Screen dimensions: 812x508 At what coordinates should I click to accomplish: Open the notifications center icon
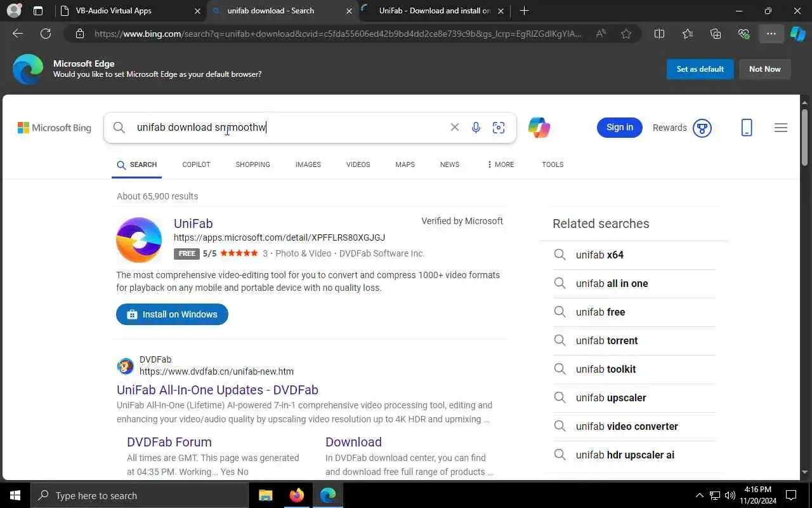click(791, 495)
